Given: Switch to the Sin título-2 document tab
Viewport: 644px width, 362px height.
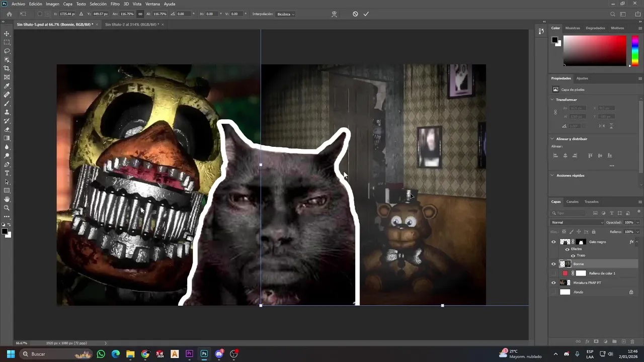Looking at the screenshot, I should tap(131, 24).
